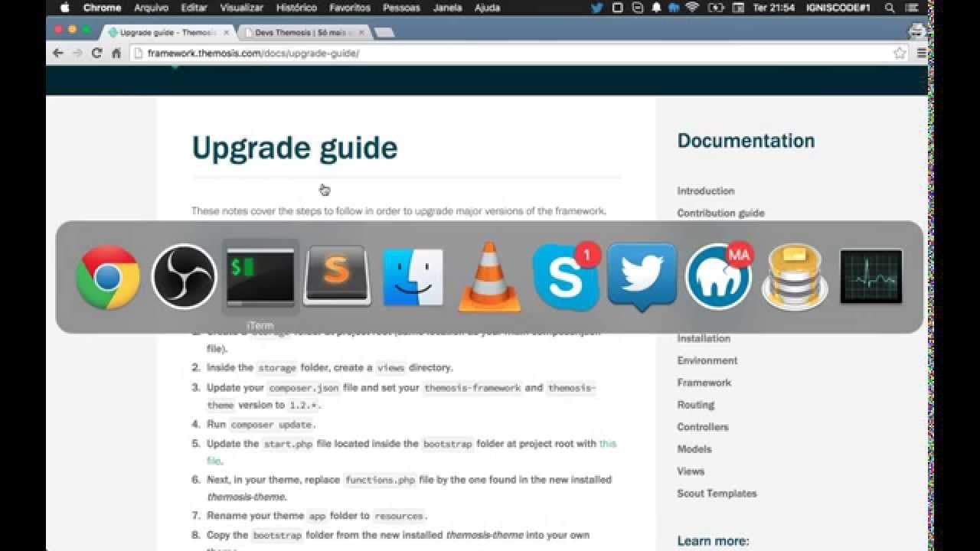Close the Upgrade guide tab
The image size is (980, 551).
(227, 33)
